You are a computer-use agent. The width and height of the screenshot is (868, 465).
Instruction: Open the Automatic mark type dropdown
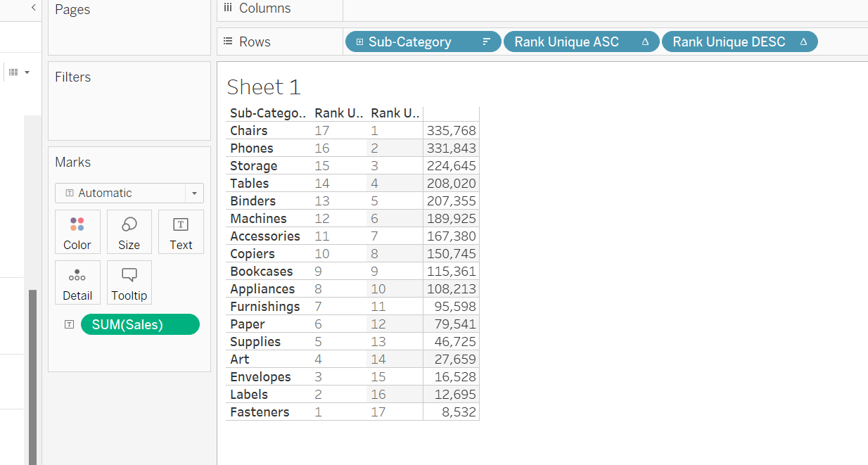pos(194,193)
